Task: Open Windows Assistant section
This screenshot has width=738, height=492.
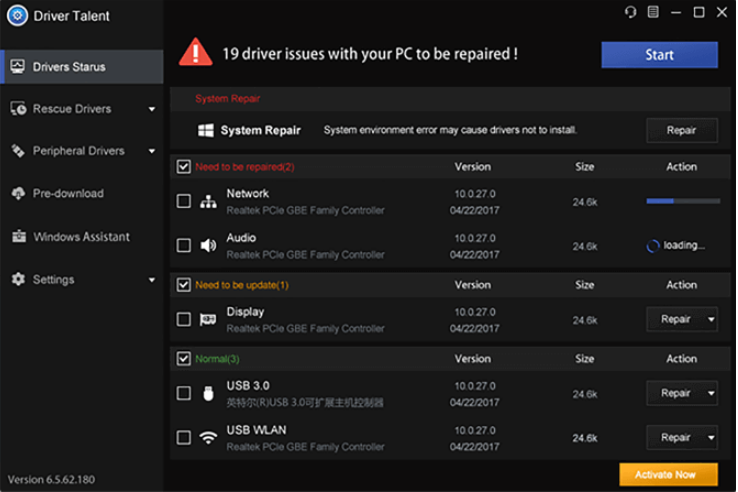Action: coord(82,236)
